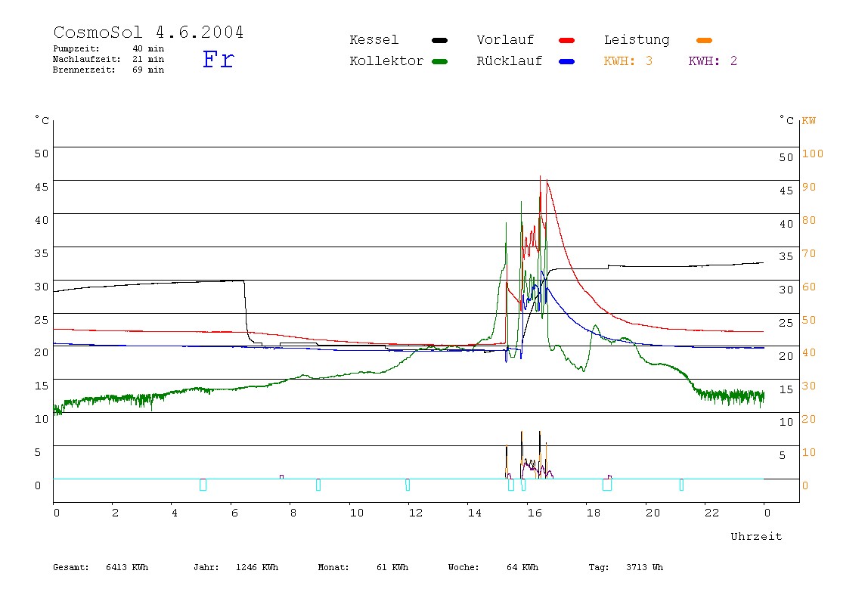The image size is (868, 614).
Task: Click the cyan pump marker near hour 9
Action: (318, 485)
